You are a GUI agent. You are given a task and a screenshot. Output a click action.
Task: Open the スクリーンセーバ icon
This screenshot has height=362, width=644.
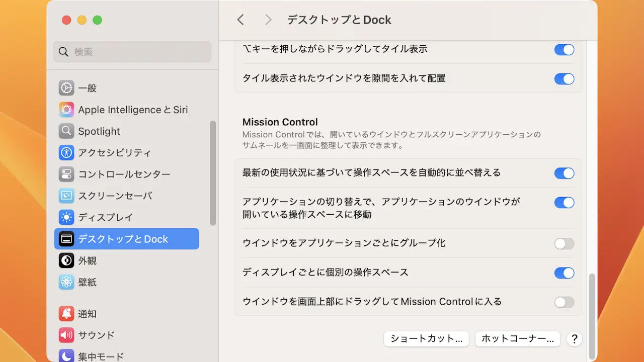(66, 196)
